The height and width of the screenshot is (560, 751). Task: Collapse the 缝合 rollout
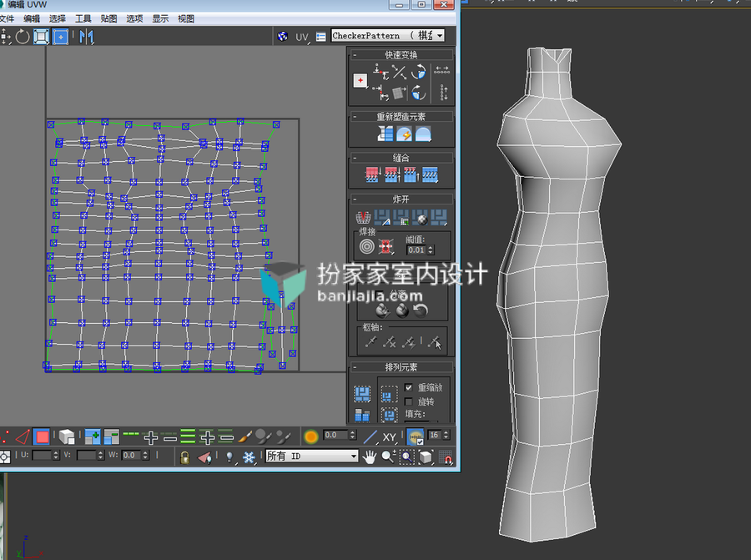coord(355,158)
